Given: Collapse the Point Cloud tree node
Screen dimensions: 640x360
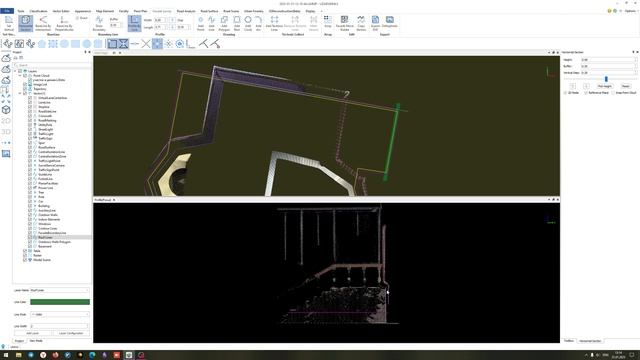Looking at the screenshot, I should point(20,76).
